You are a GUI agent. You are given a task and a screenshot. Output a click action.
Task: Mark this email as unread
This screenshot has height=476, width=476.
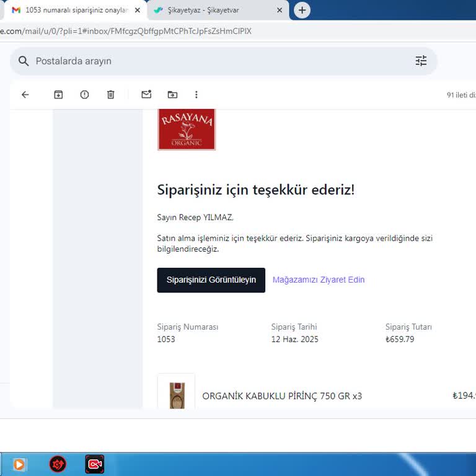click(x=146, y=95)
